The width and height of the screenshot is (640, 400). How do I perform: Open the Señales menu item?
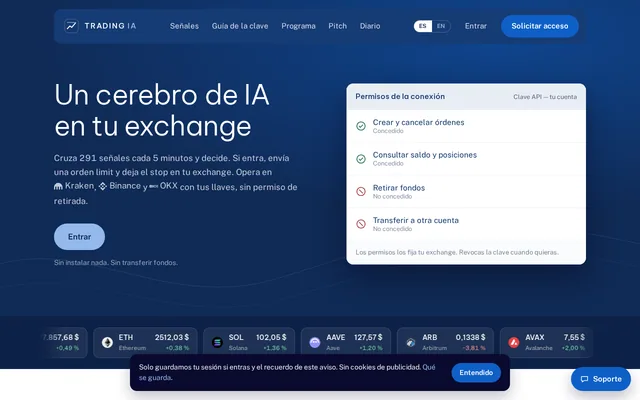tap(184, 26)
